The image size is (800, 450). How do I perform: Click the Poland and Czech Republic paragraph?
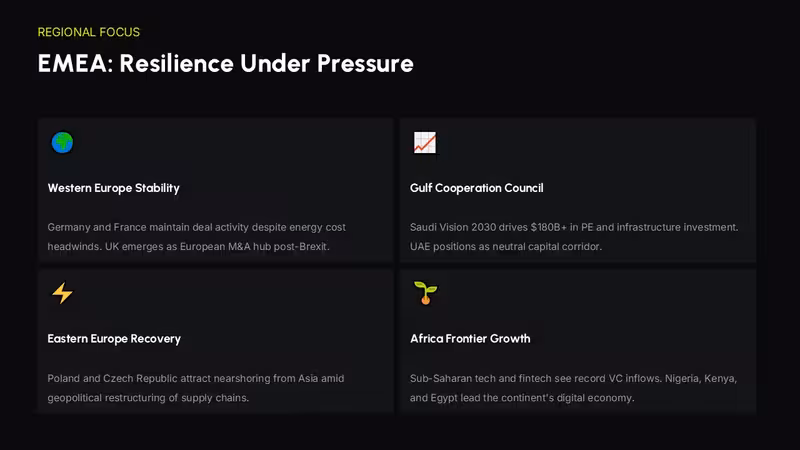tap(196, 388)
